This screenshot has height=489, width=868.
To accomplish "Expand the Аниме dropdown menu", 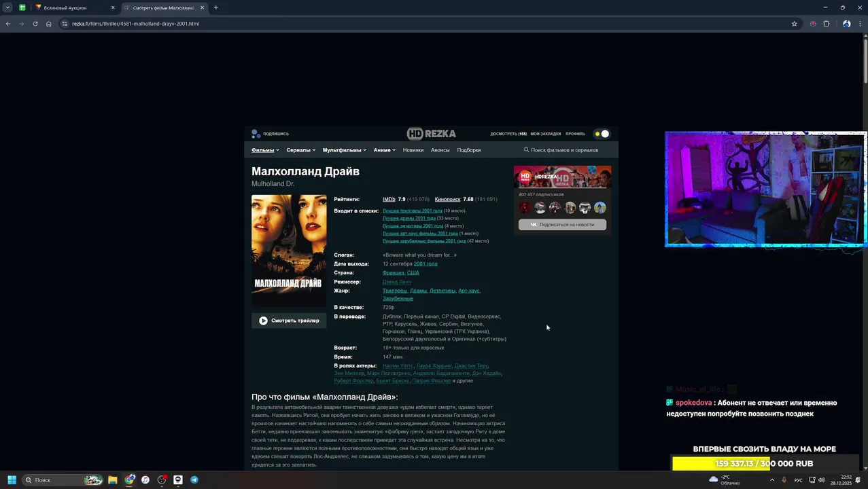I will 385,150.
